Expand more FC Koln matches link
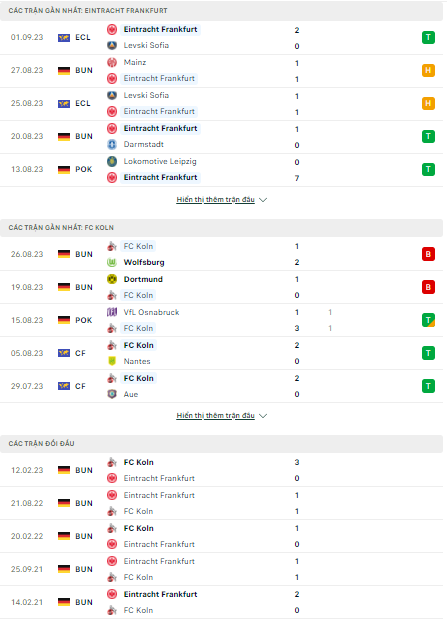 tap(215, 416)
